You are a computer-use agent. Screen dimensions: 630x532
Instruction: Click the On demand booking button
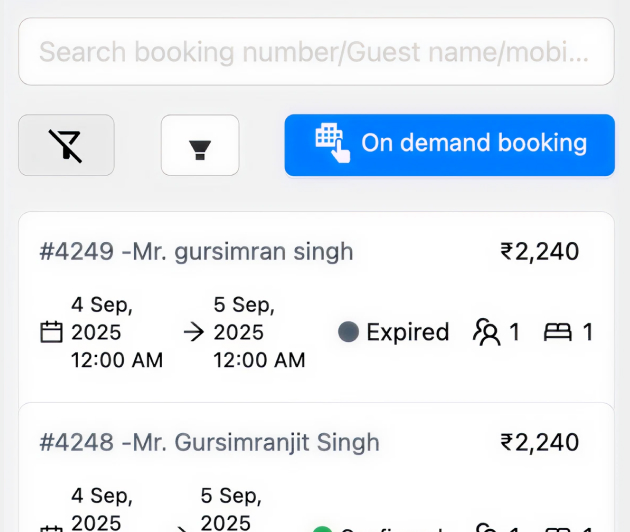point(450,145)
